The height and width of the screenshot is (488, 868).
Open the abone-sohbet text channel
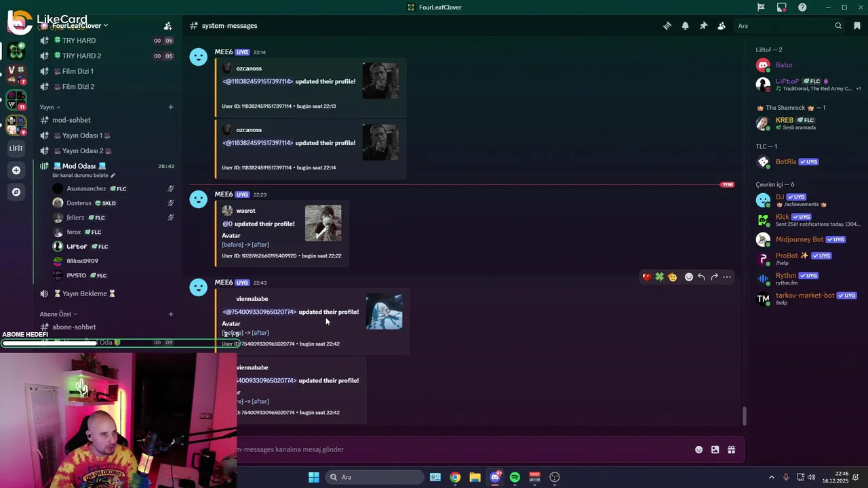pyautogui.click(x=107, y=327)
